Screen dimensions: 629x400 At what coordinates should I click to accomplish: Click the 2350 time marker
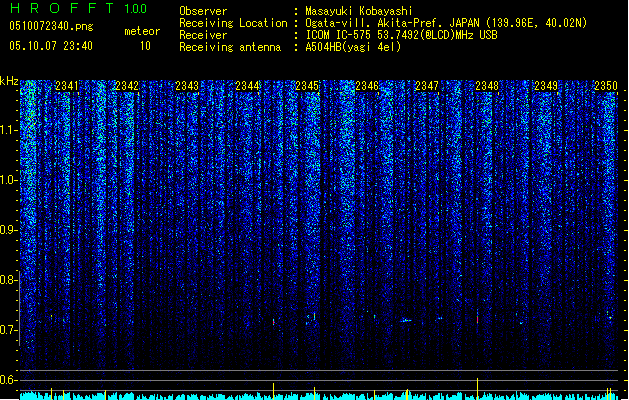pos(606,86)
